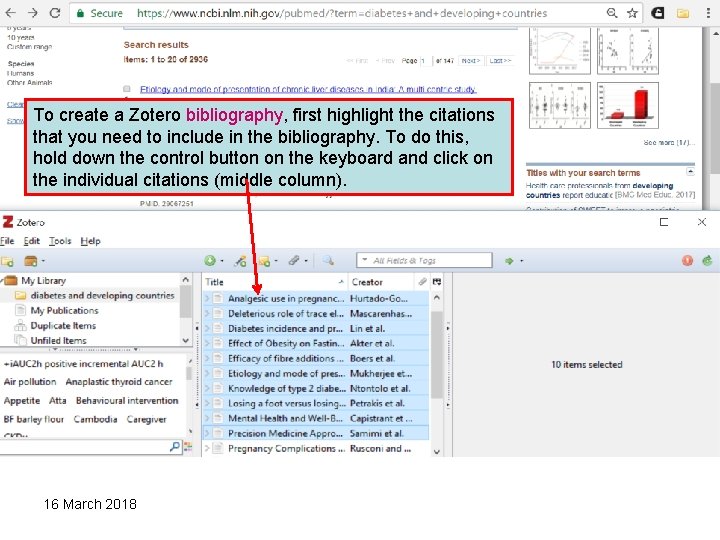720x540 pixels.
Task: Click the items list scrollbar
Action: tap(437, 354)
